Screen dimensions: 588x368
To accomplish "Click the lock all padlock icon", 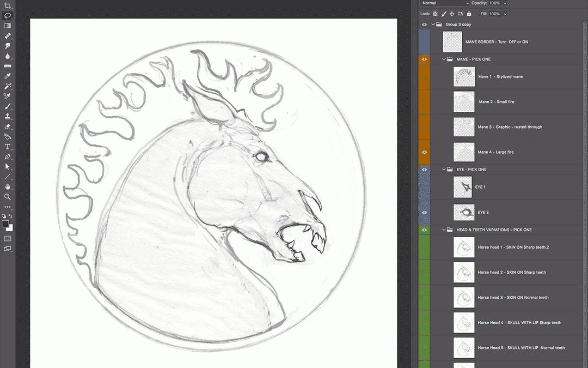I will coord(469,14).
